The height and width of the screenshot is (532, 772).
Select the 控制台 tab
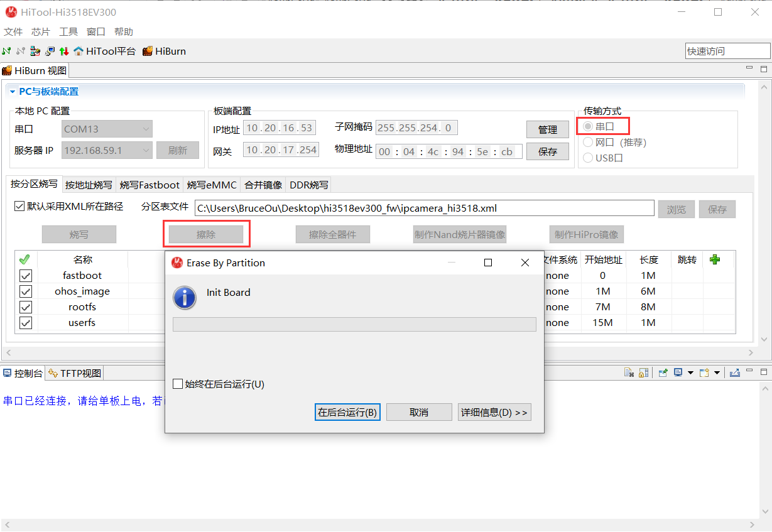23,373
